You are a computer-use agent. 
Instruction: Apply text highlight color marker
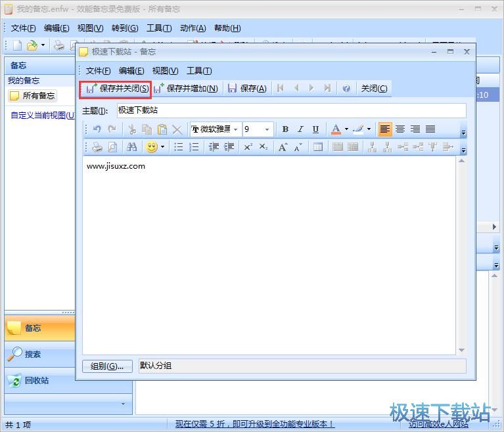point(358,129)
